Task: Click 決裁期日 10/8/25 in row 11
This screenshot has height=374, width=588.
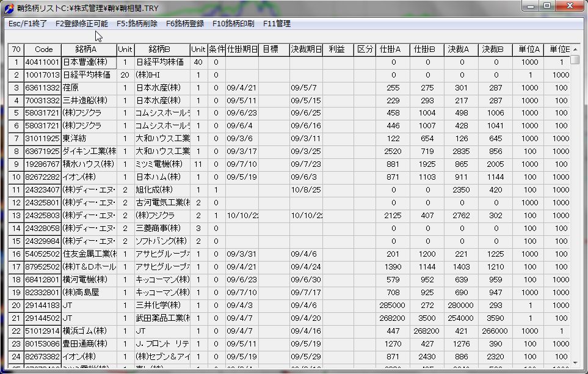Action: 306,190
